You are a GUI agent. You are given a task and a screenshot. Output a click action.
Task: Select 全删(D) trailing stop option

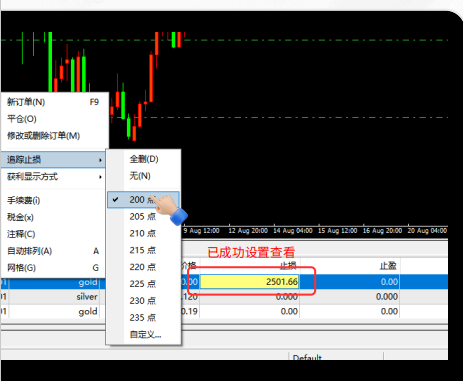click(x=144, y=159)
